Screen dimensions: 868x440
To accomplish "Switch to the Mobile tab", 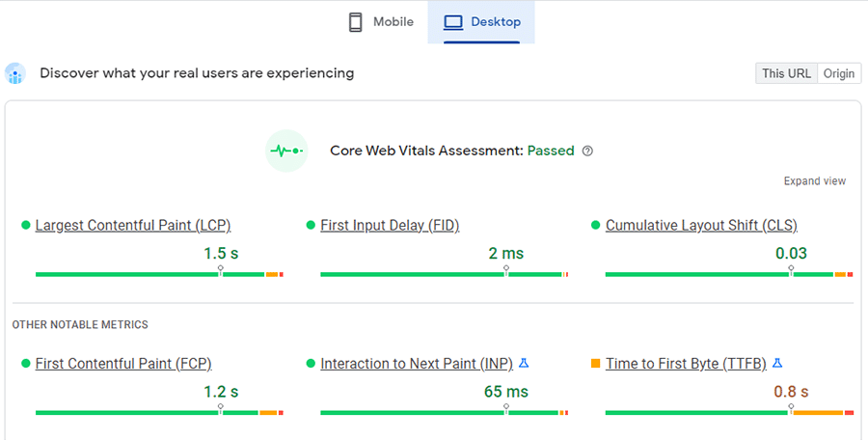I will coord(380,21).
